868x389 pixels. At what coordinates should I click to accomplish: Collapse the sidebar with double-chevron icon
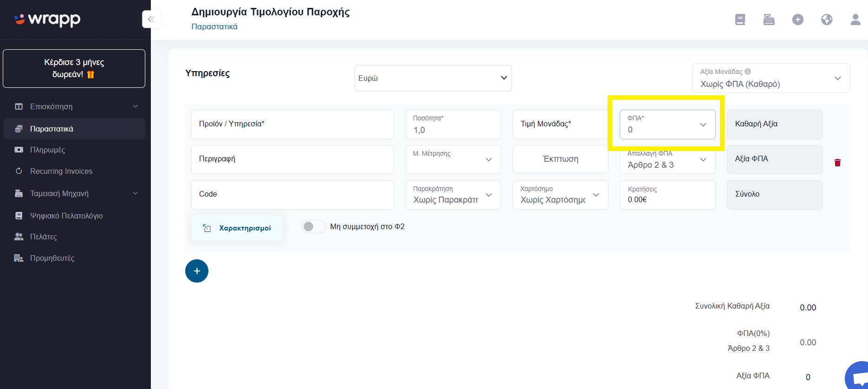[151, 19]
